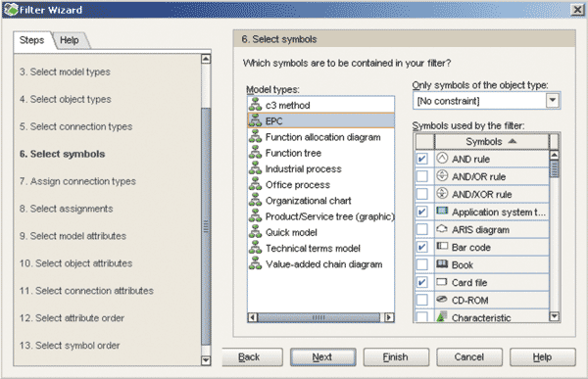
Task: Click the AND/XOR rule symbol icon
Action: coord(443,193)
